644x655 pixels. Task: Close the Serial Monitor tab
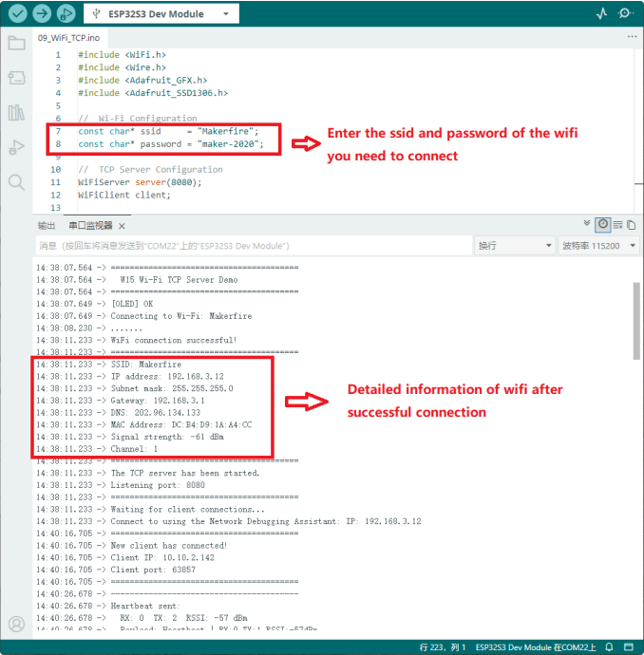click(x=122, y=226)
